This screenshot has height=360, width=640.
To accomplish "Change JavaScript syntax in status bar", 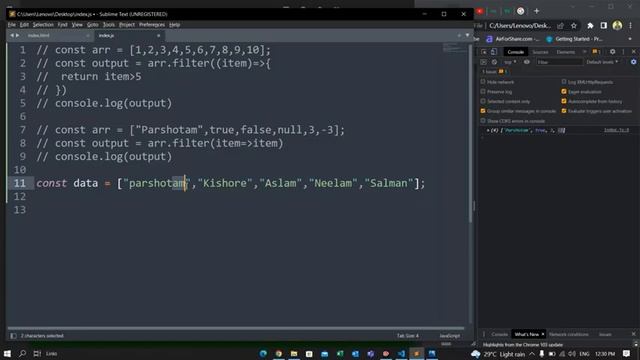I will (449, 336).
